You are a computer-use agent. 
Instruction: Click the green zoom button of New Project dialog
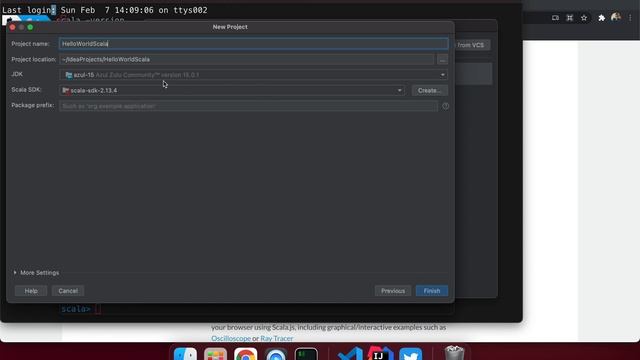pyautogui.click(x=30, y=27)
